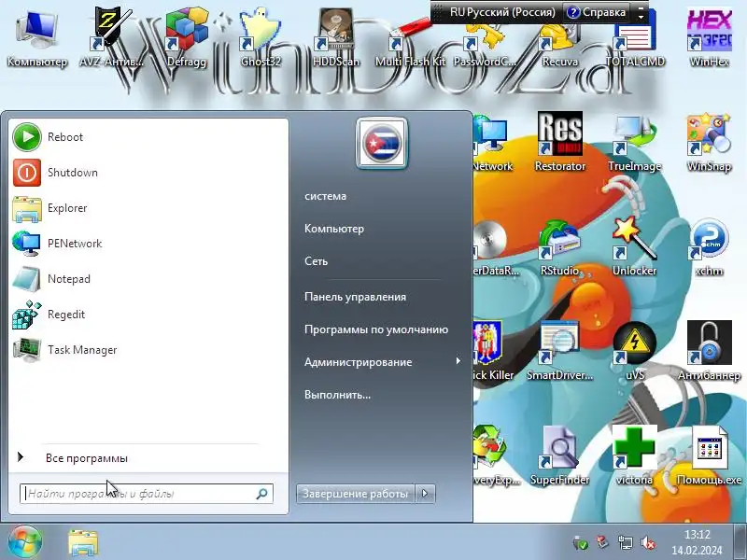Launch the WinSnap shortcut
Screen dimensions: 747x560
[709, 142]
